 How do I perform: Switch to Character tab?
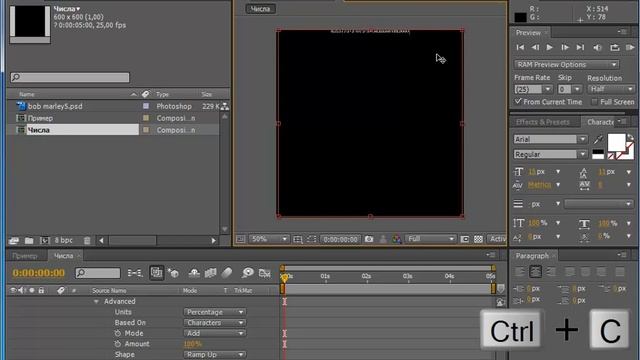tap(600, 122)
